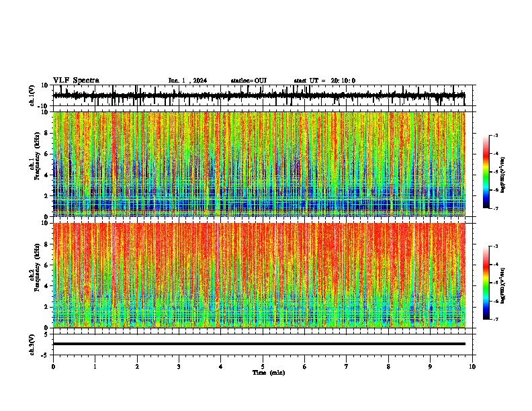The height and width of the screenshot is (411, 532).
Task: Click the '-3' label on ch.1 color bar
Action: (x=495, y=135)
